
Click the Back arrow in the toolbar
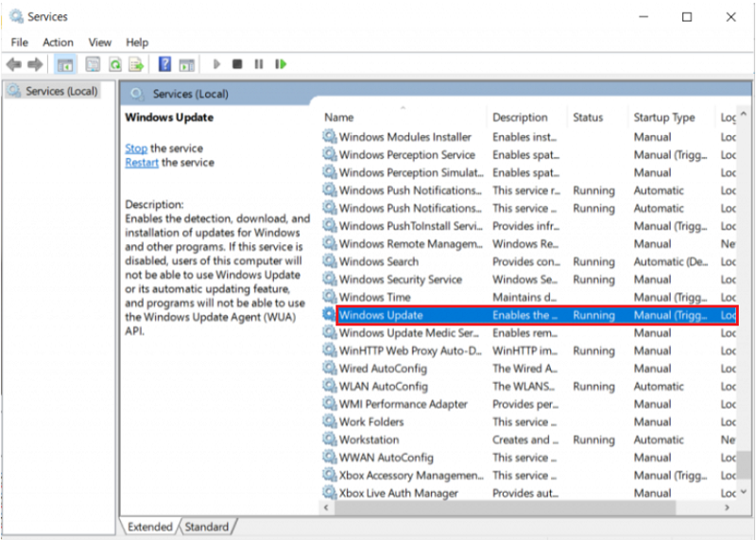pos(13,64)
